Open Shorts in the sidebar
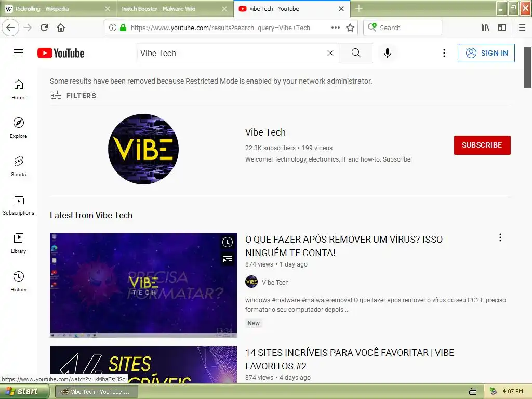Viewport: 532px width, 399px height. 19,166
